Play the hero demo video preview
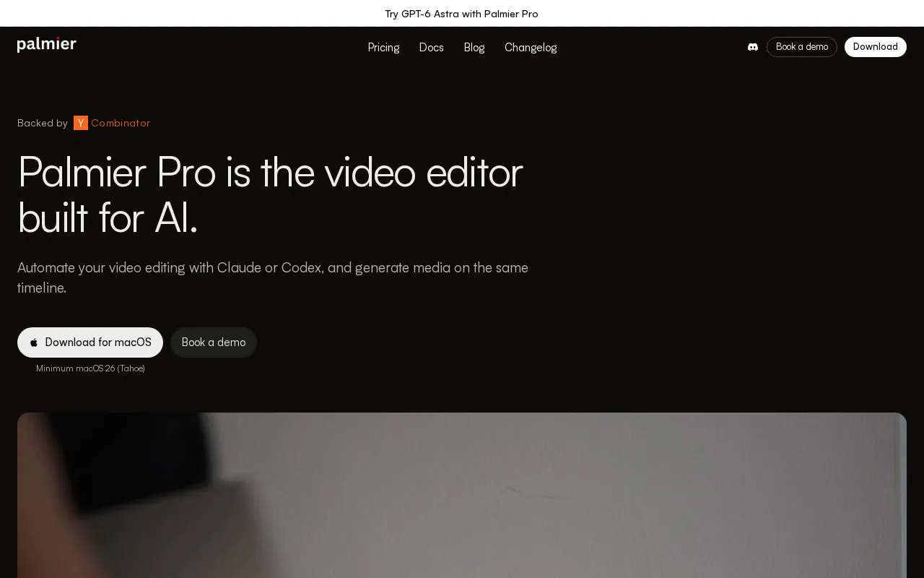924x578 pixels. pos(462,496)
